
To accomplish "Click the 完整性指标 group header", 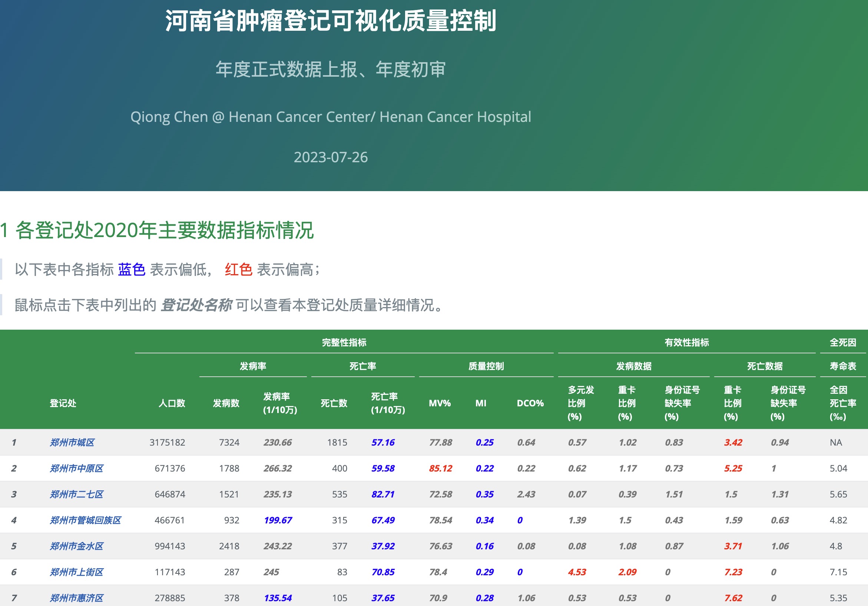I will (x=344, y=342).
